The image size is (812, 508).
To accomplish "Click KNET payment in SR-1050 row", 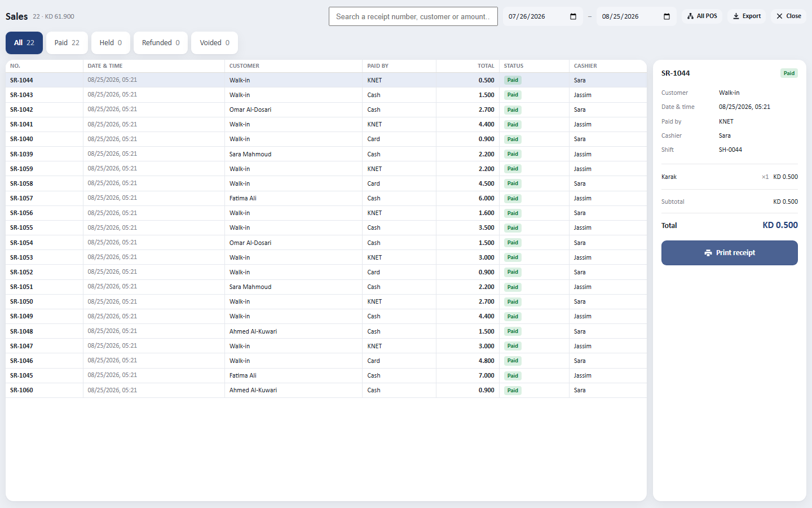I will pos(374,301).
